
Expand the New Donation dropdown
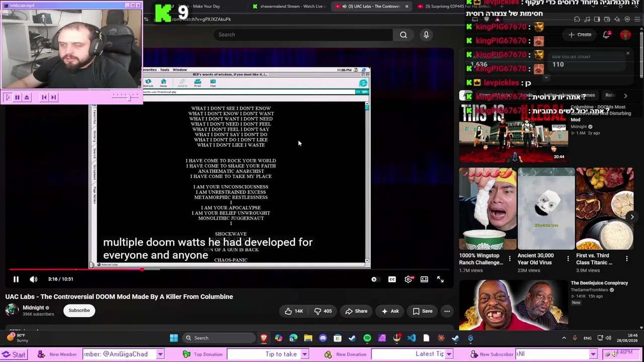coord(449,354)
